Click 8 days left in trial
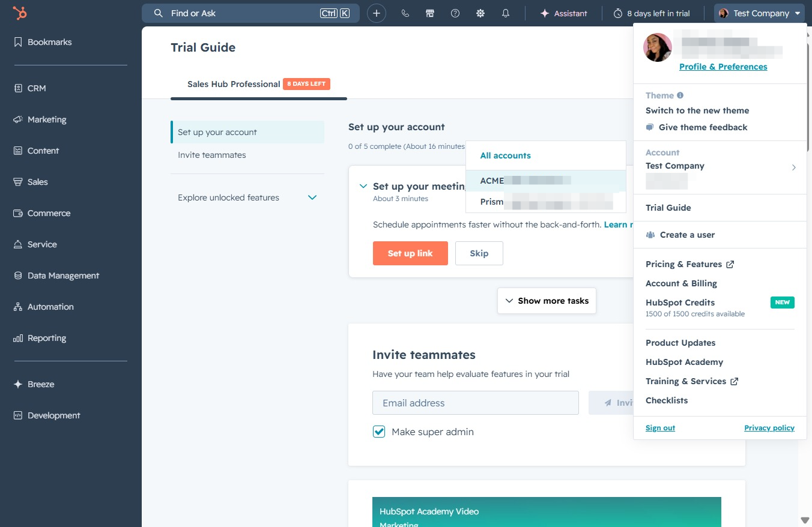The height and width of the screenshot is (527, 812). coord(652,13)
